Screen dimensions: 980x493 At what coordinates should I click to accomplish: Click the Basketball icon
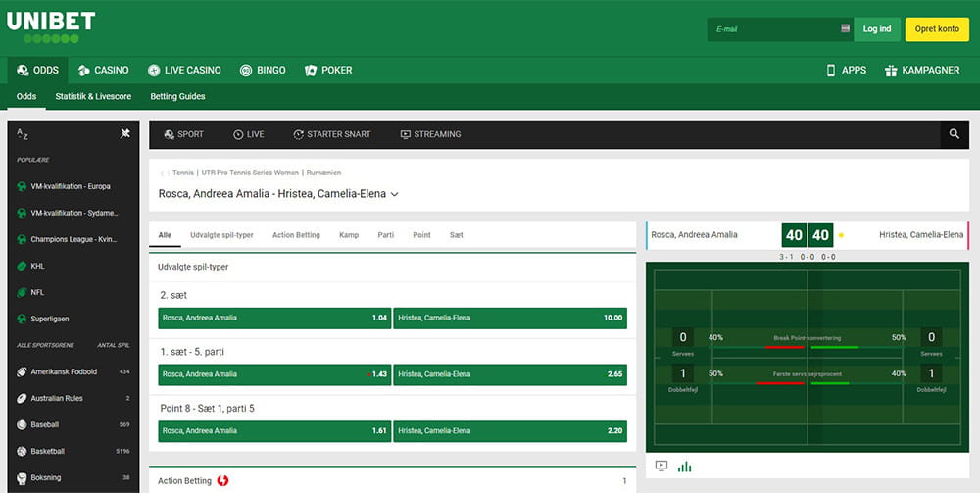22,451
